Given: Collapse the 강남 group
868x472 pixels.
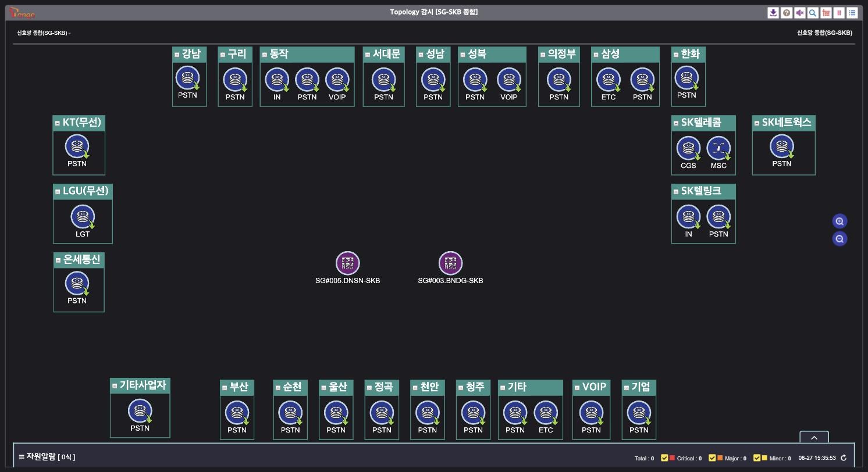Looking at the screenshot, I should click(x=177, y=55).
